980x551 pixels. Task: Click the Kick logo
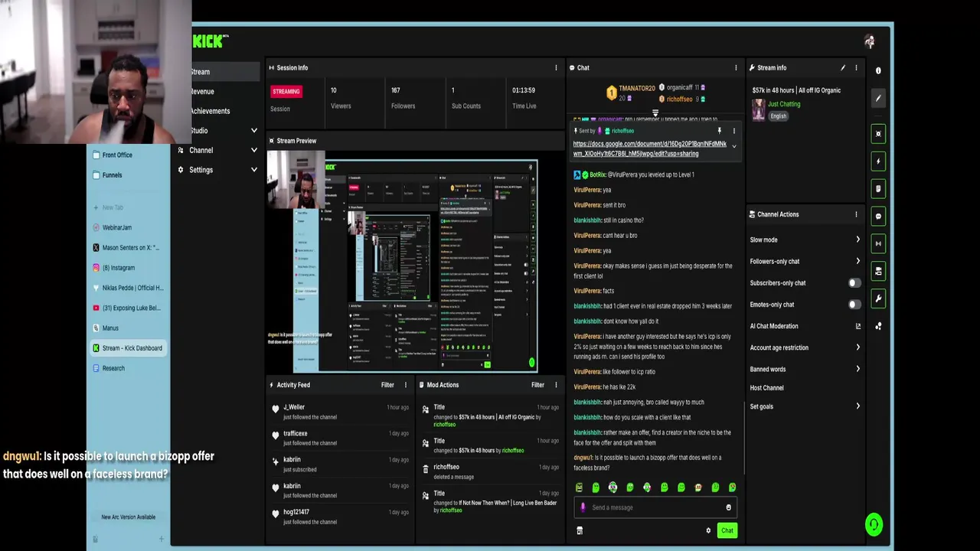point(210,41)
